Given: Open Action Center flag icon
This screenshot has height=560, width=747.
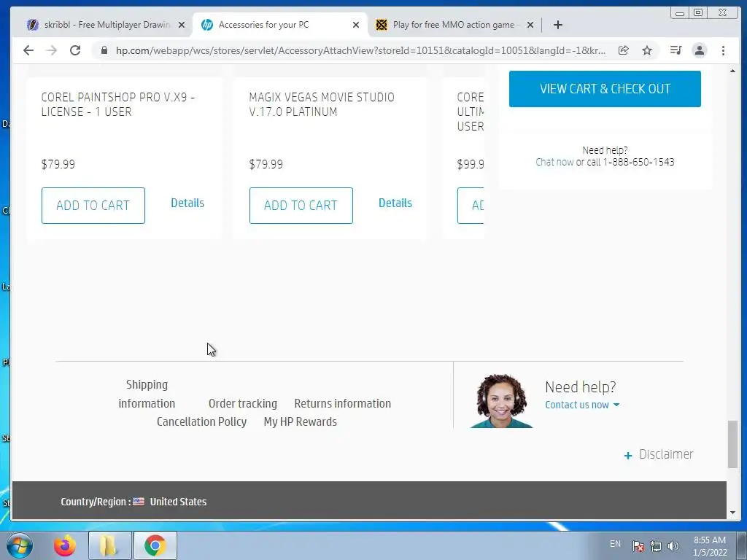Looking at the screenshot, I should point(638,546).
